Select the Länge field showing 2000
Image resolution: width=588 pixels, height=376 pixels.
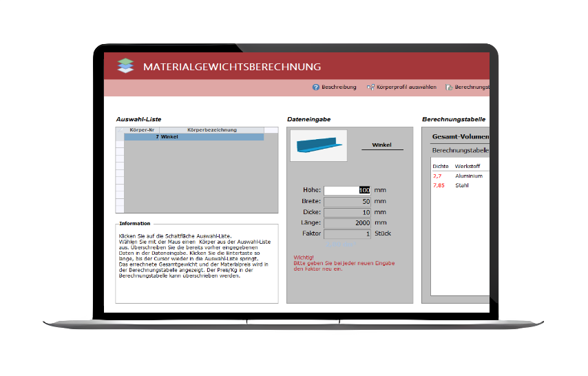[347, 223]
